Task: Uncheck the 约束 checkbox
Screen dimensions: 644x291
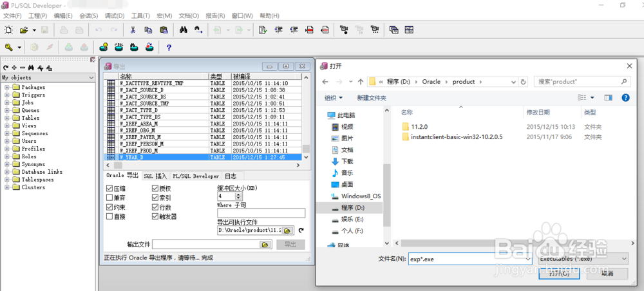Action: pyautogui.click(x=109, y=207)
